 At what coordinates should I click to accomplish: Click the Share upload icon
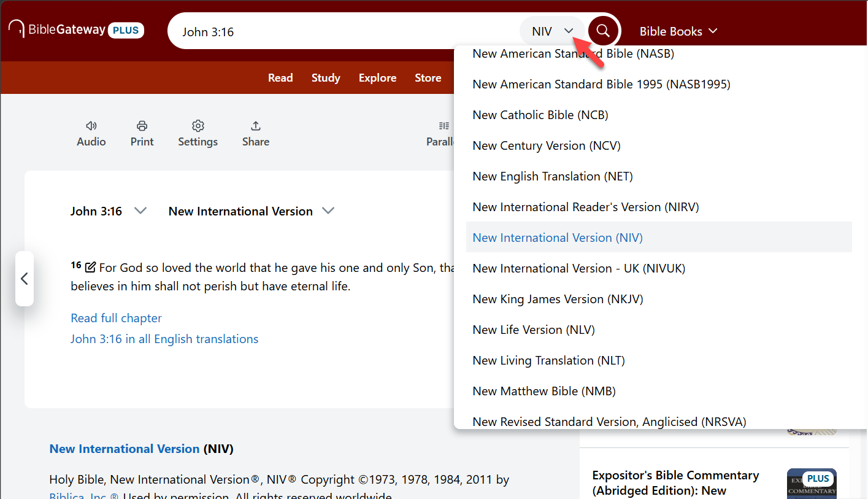tap(256, 126)
